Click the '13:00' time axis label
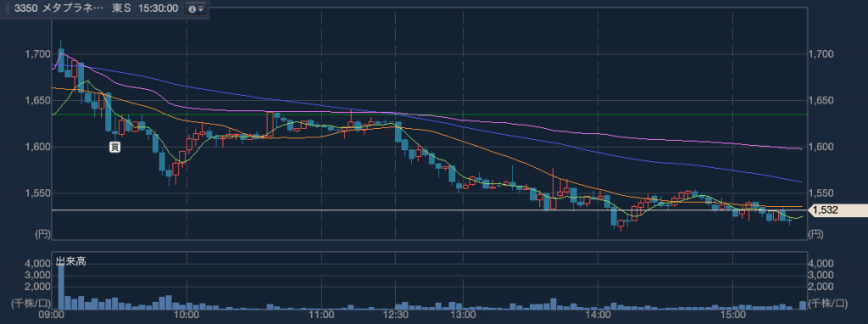The image size is (868, 324). (463, 315)
